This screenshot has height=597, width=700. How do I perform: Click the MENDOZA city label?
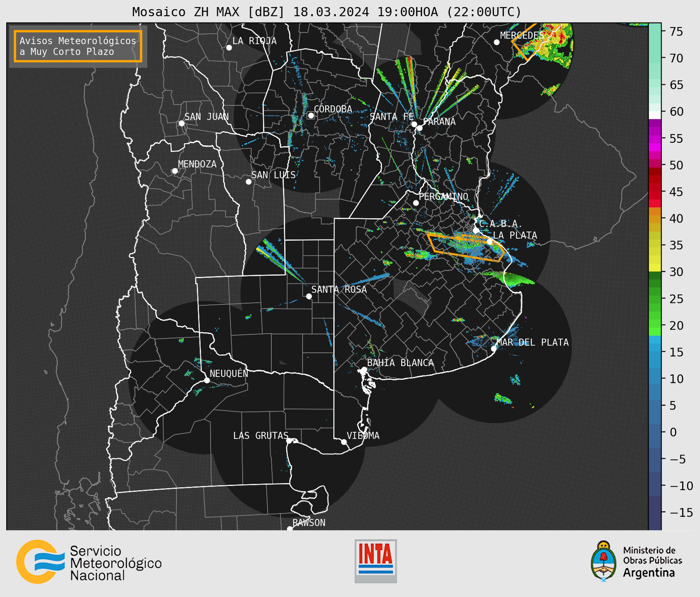[197, 164]
